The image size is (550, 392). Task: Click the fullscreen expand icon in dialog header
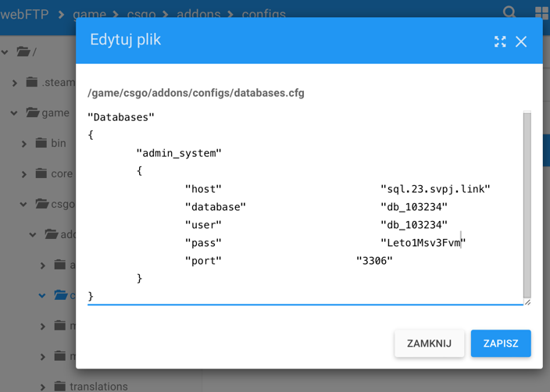[500, 41]
